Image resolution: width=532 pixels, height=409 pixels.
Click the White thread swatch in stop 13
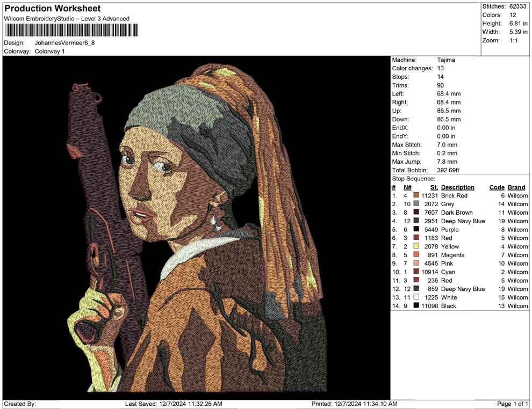(x=416, y=297)
